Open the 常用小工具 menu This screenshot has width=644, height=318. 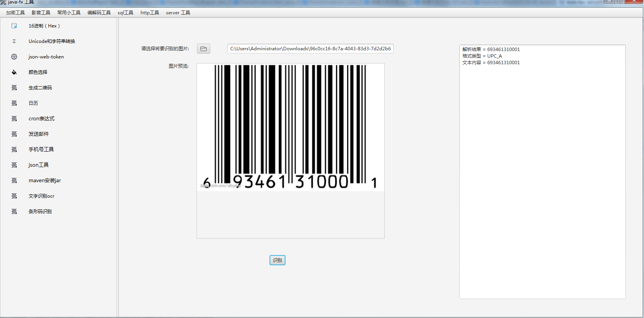pyautogui.click(x=69, y=13)
